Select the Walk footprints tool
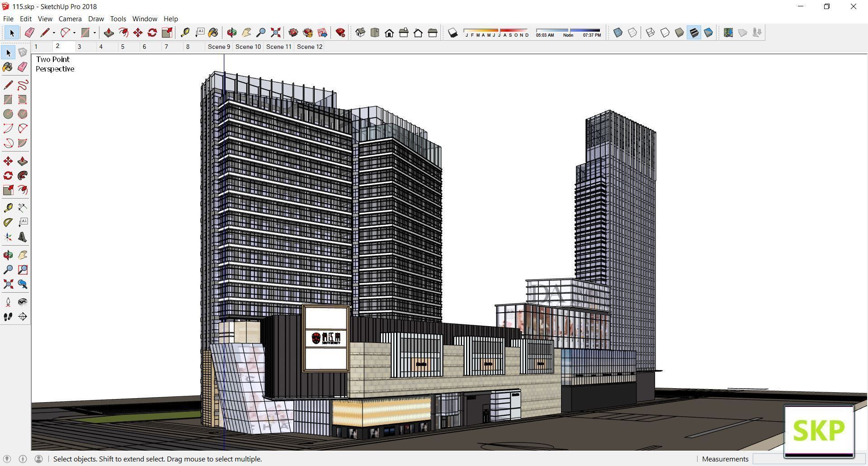Viewport: 868px width, 466px height. click(8, 317)
